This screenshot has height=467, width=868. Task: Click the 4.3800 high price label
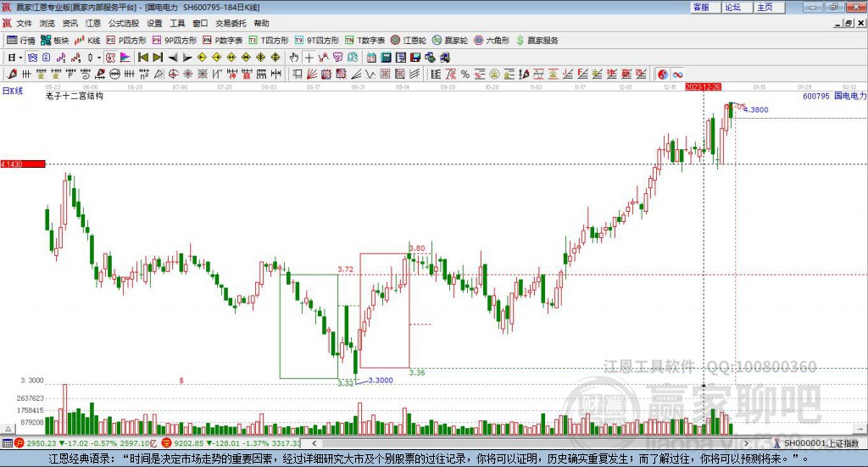click(755, 110)
